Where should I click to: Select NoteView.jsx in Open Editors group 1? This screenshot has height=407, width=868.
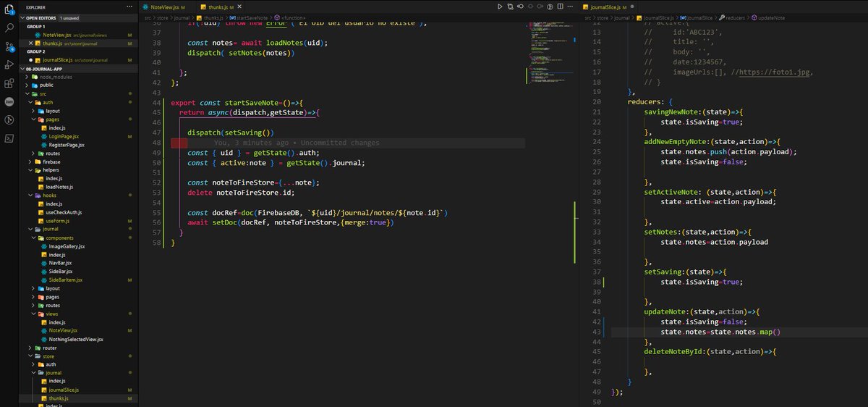tap(57, 35)
